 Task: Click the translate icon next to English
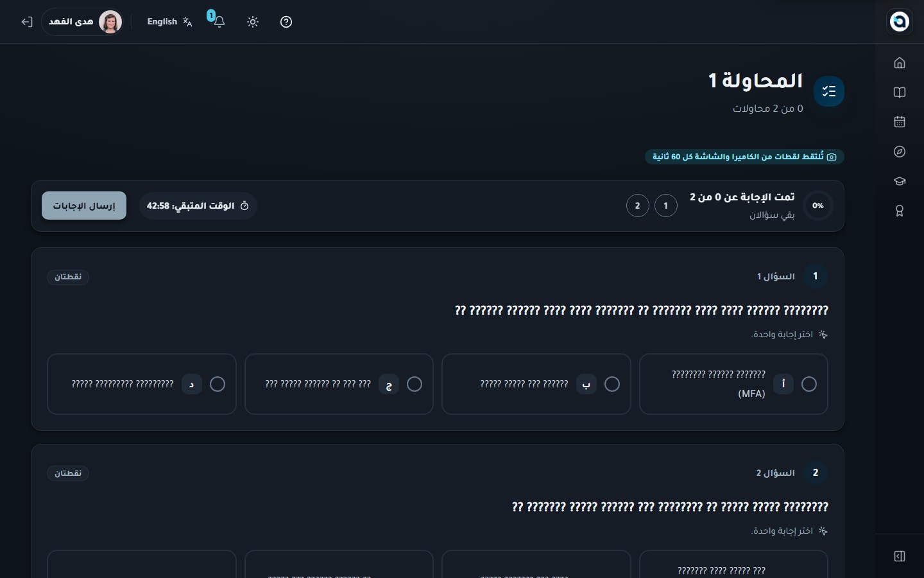click(x=187, y=22)
